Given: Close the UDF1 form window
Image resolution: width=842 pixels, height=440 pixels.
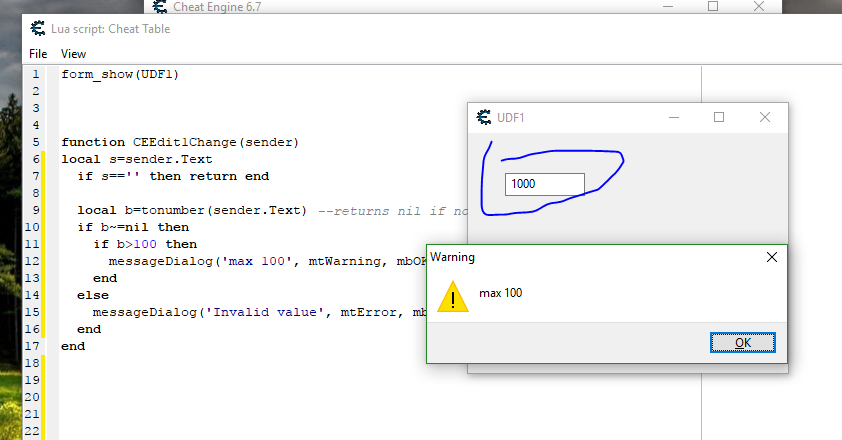Looking at the screenshot, I should tap(765, 117).
